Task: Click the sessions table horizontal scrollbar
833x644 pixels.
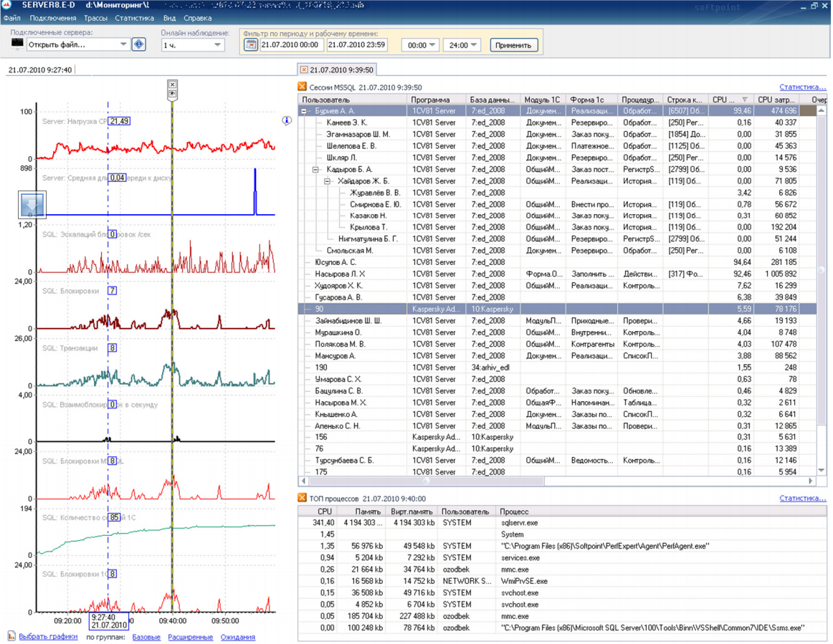Action: click(426, 481)
